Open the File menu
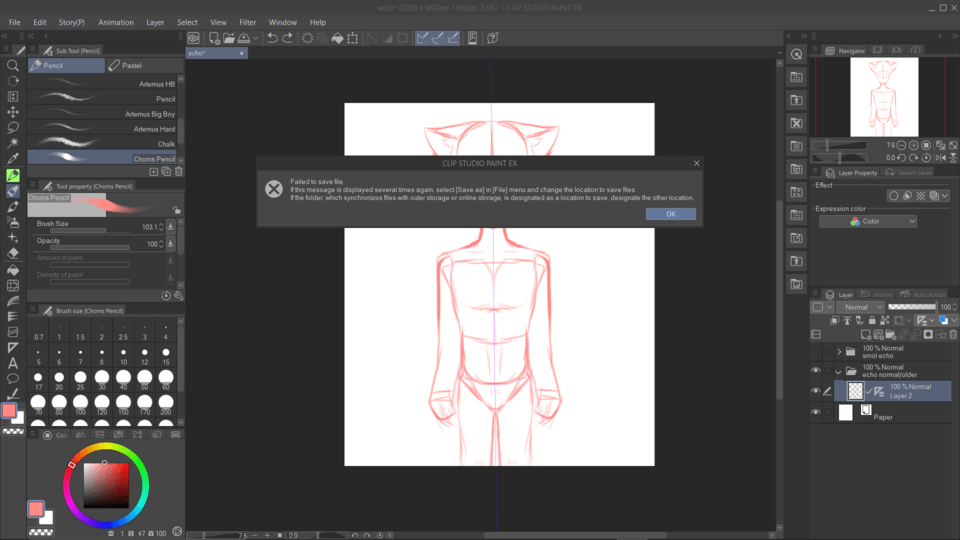The width and height of the screenshot is (960, 540). click(15, 22)
